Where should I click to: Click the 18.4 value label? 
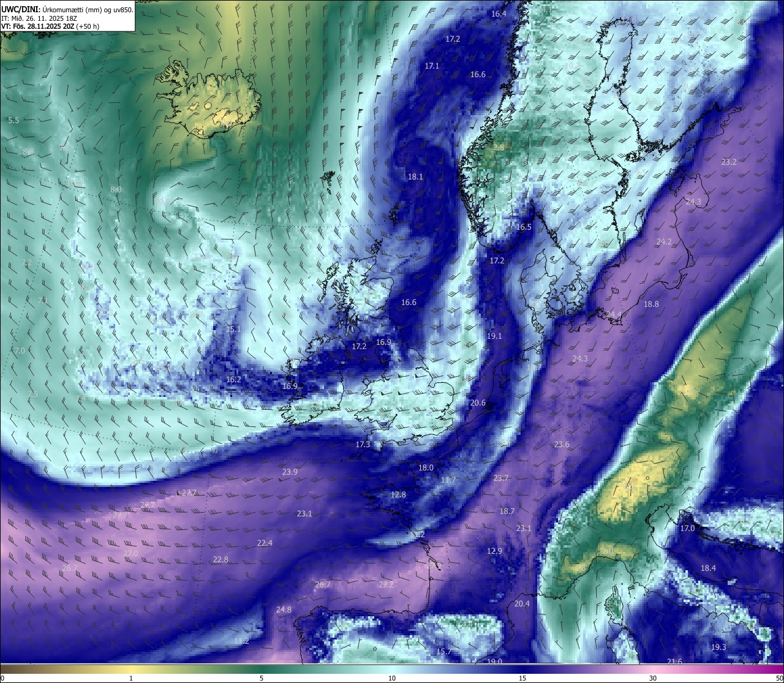pos(708,568)
